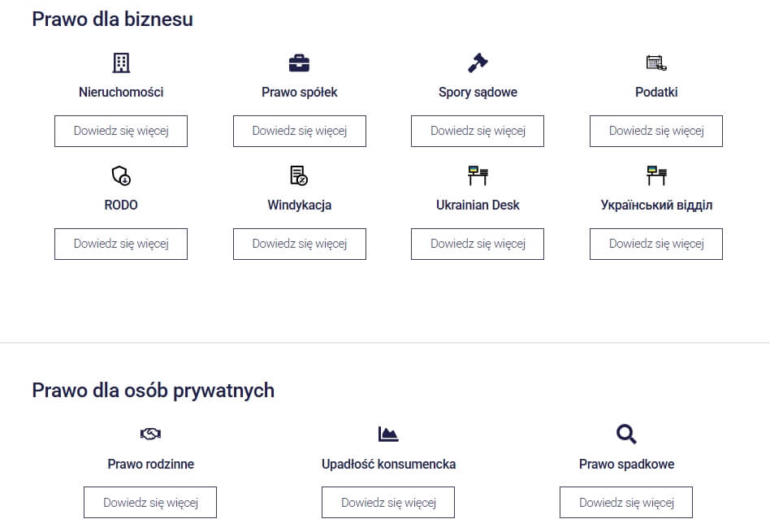The height and width of the screenshot is (532, 770).
Task: Open Dowiedz się więcej under Nieruchomości
Action: tap(120, 131)
